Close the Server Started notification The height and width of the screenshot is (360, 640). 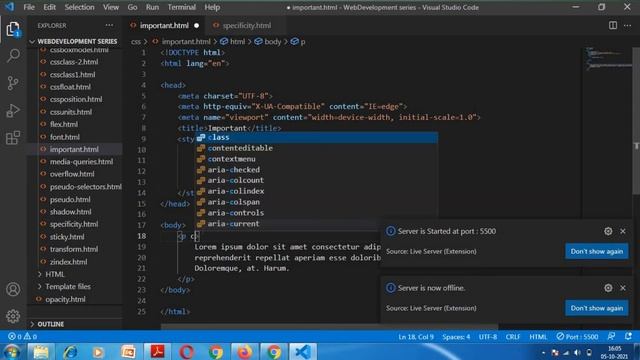pos(622,231)
